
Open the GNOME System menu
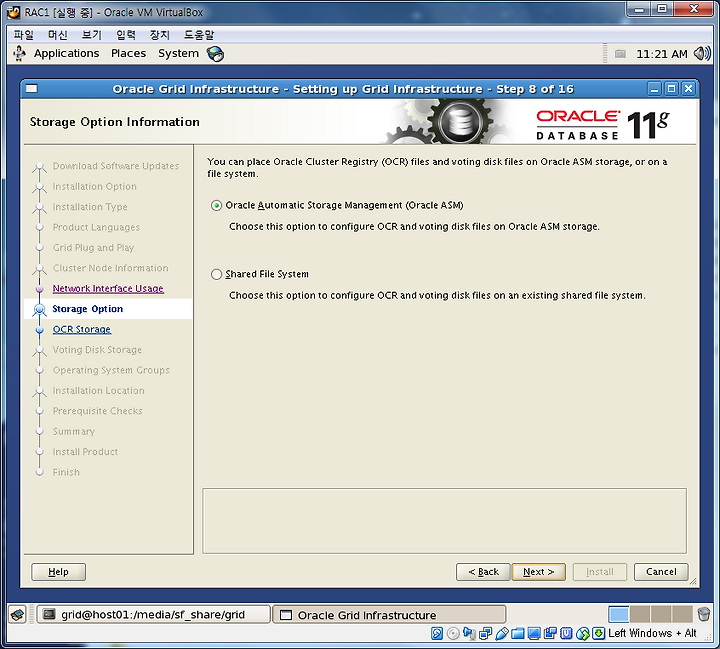click(x=178, y=53)
